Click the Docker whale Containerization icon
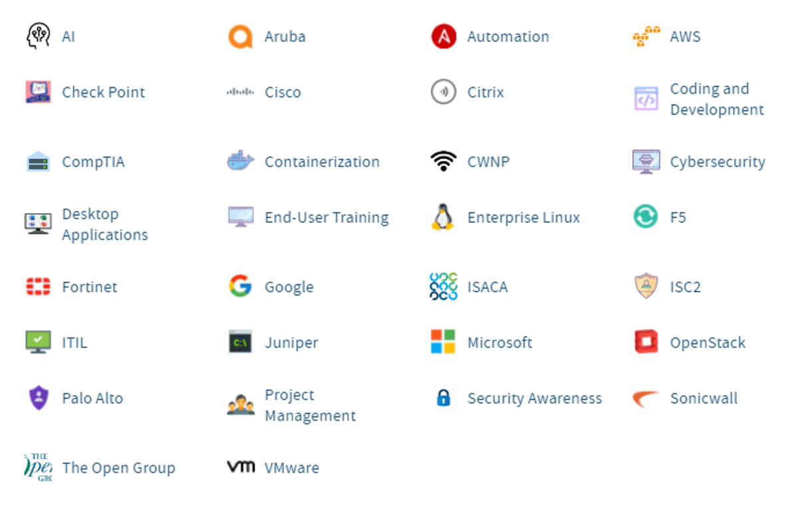The width and height of the screenshot is (812, 509). point(240,162)
